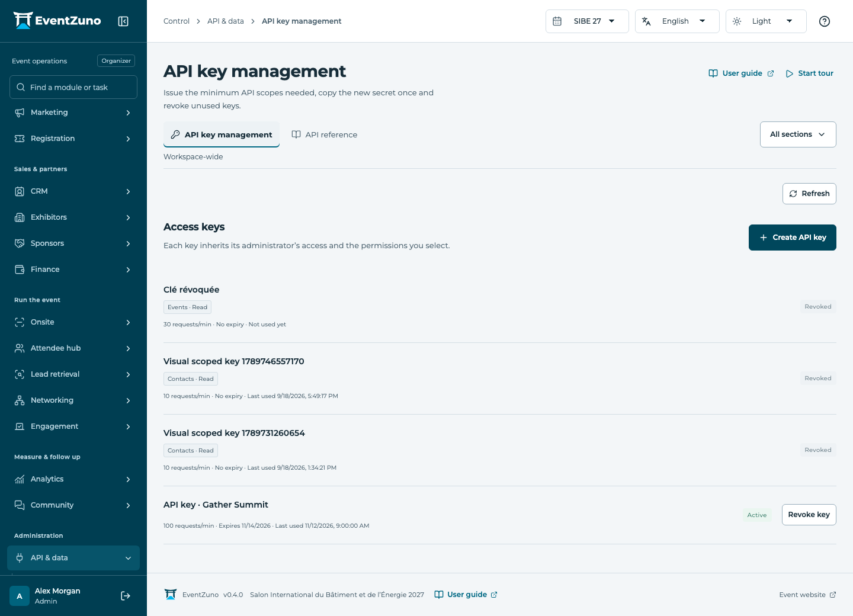Click the Exhibitors building icon
The width and height of the screenshot is (853, 616).
[x=20, y=217]
